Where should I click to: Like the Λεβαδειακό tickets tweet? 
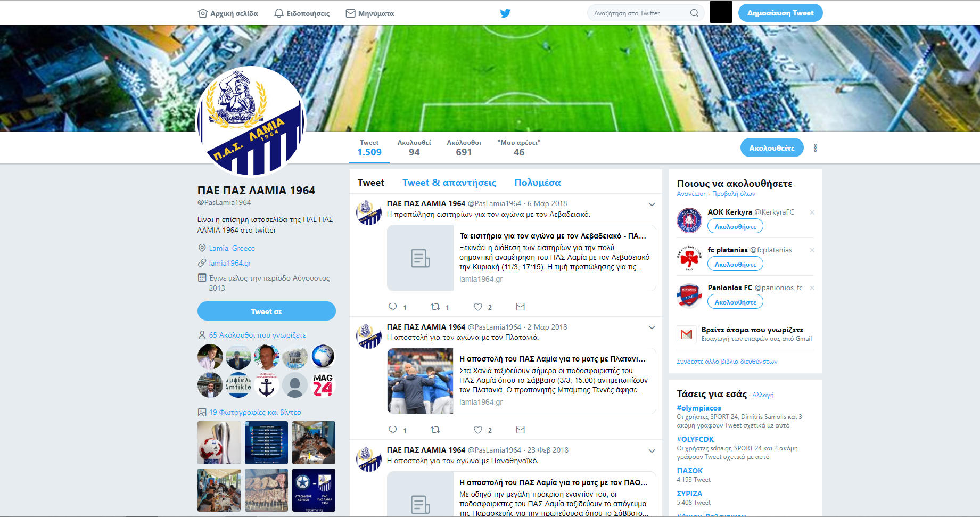478,307
